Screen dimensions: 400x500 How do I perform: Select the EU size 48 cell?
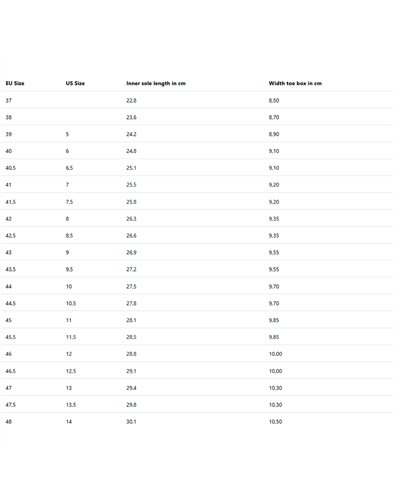9,422
